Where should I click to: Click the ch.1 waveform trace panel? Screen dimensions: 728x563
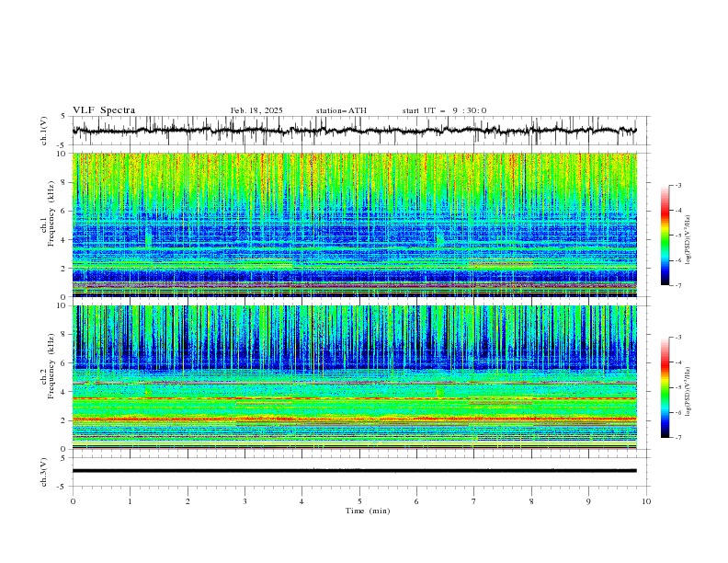(361, 131)
